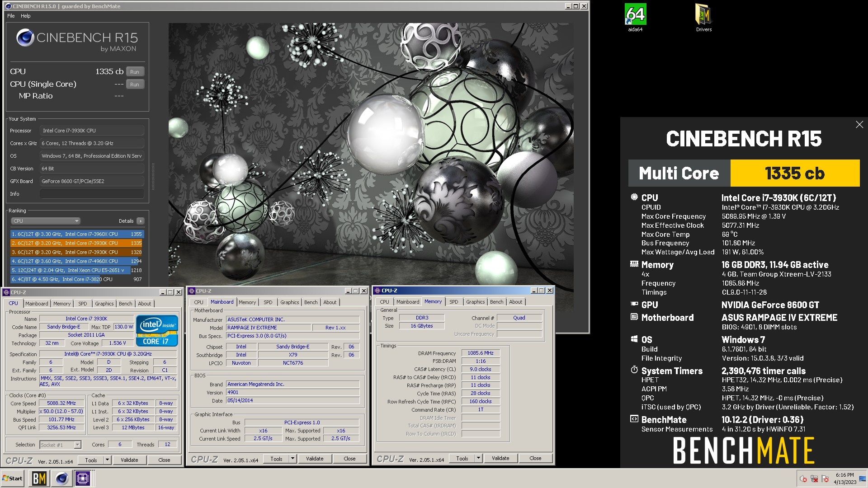Click the Processor field Intel Core i7-3930K CPU
The image size is (868, 488).
click(92, 131)
